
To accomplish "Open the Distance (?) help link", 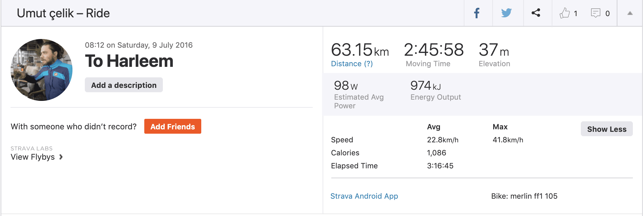I will [x=352, y=64].
